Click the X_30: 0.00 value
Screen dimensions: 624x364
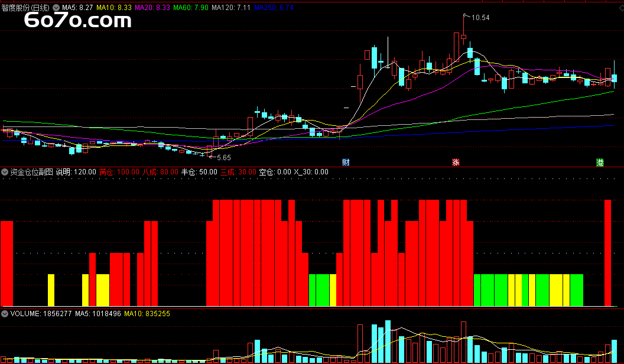pos(311,172)
